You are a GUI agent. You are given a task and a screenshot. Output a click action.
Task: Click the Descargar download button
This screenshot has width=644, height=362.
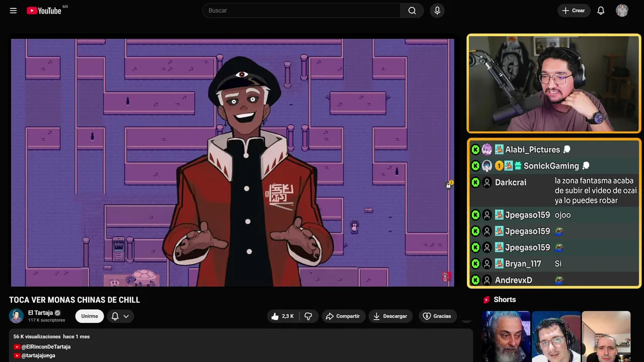click(390, 316)
